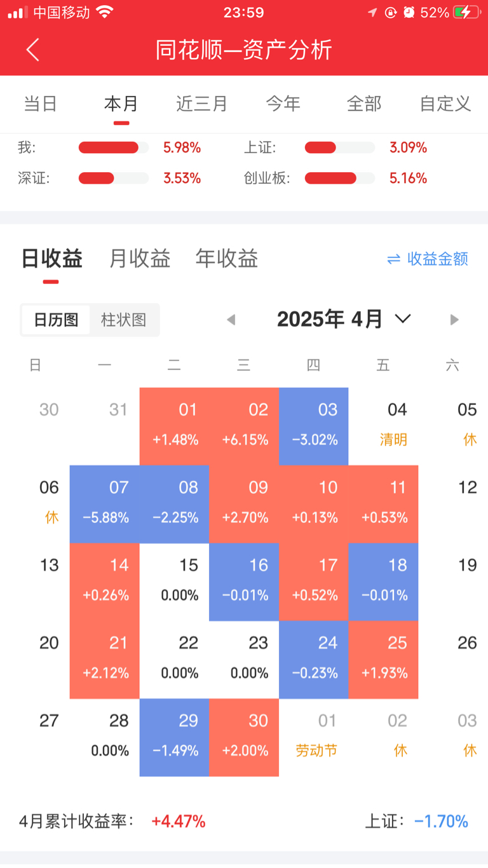Tap the alarm clock status icon

pos(409,13)
